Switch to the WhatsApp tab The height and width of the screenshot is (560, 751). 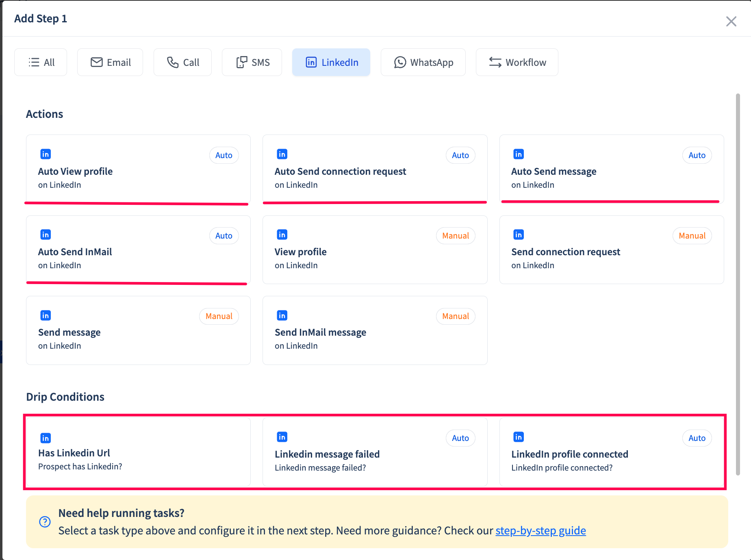423,62
